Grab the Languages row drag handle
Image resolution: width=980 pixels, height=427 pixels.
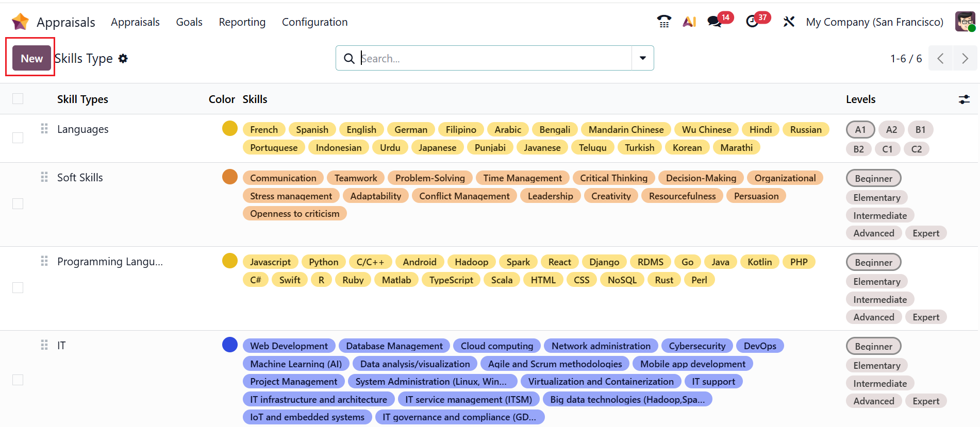tap(44, 129)
